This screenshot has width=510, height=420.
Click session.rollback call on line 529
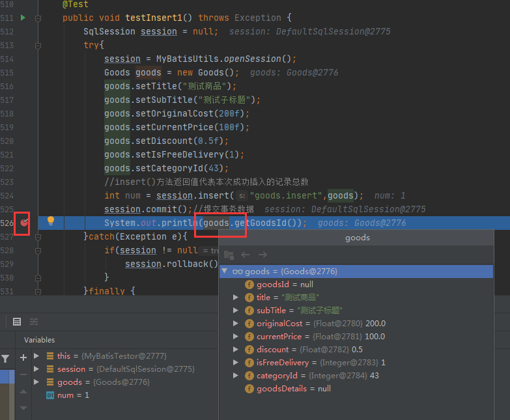point(172,264)
